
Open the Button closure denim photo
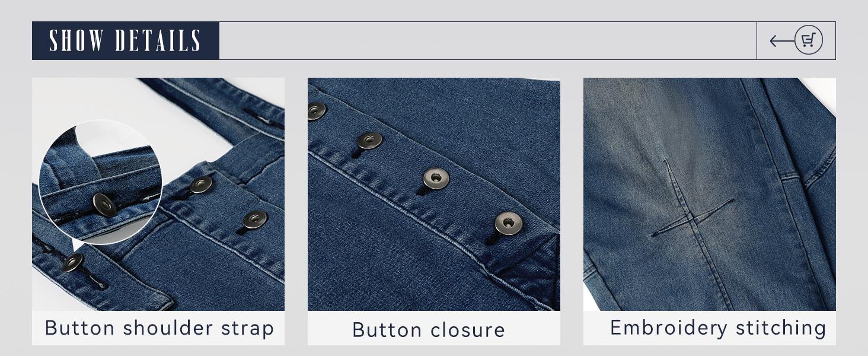coord(434,194)
